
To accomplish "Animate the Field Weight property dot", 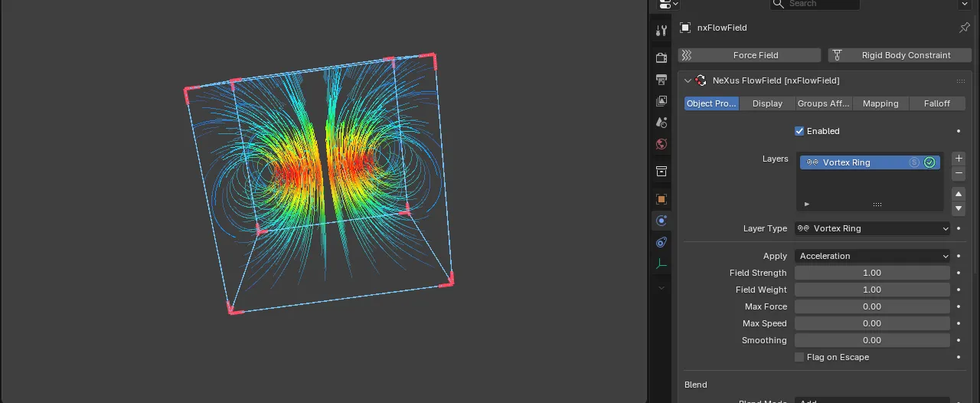I will pos(959,290).
